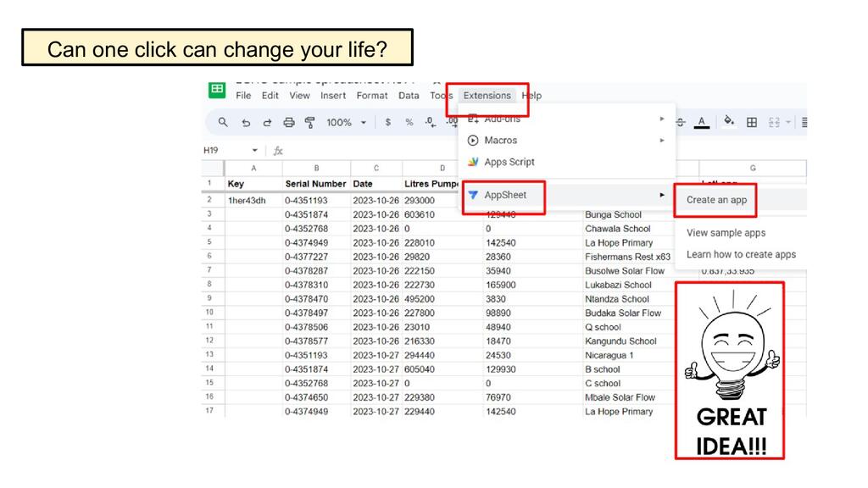868x488 pixels.
Task: Open Apps Script from the menu
Action: tap(509, 162)
